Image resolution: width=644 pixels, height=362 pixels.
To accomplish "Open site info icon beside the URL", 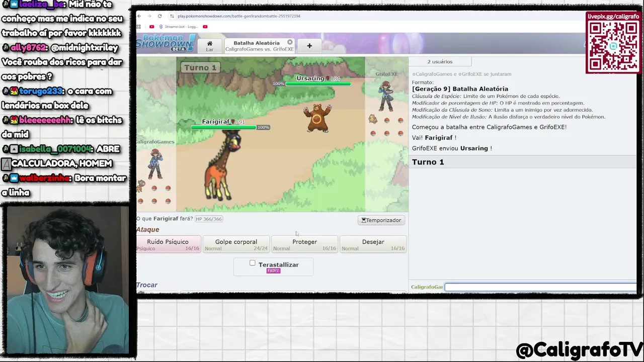I will (172, 16).
